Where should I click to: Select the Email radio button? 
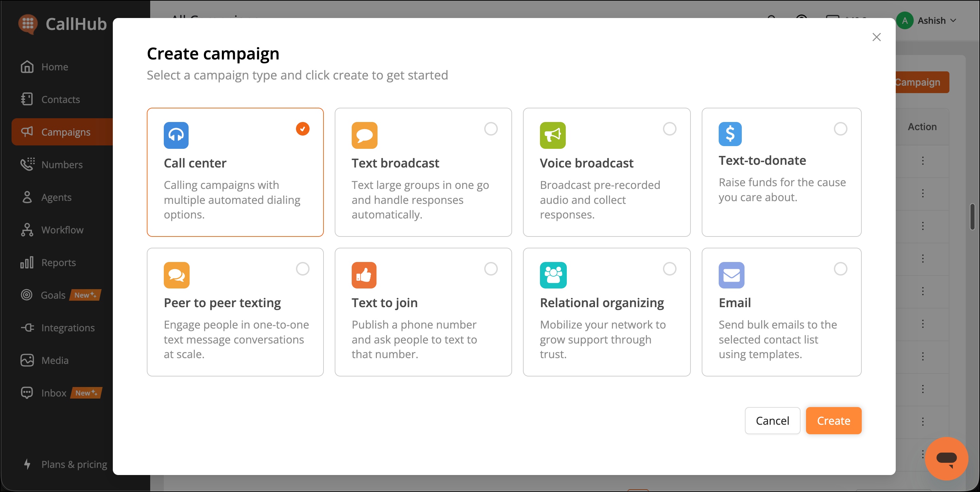[x=840, y=269]
